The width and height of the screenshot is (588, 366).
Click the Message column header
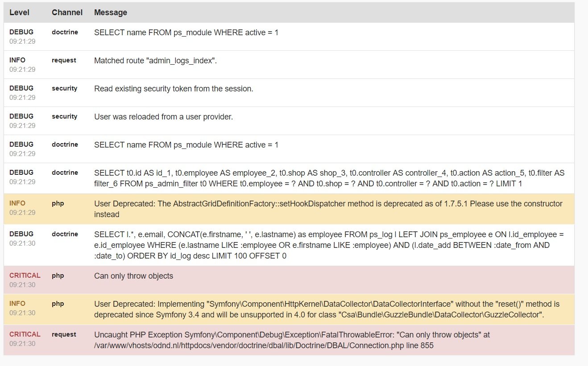(110, 12)
